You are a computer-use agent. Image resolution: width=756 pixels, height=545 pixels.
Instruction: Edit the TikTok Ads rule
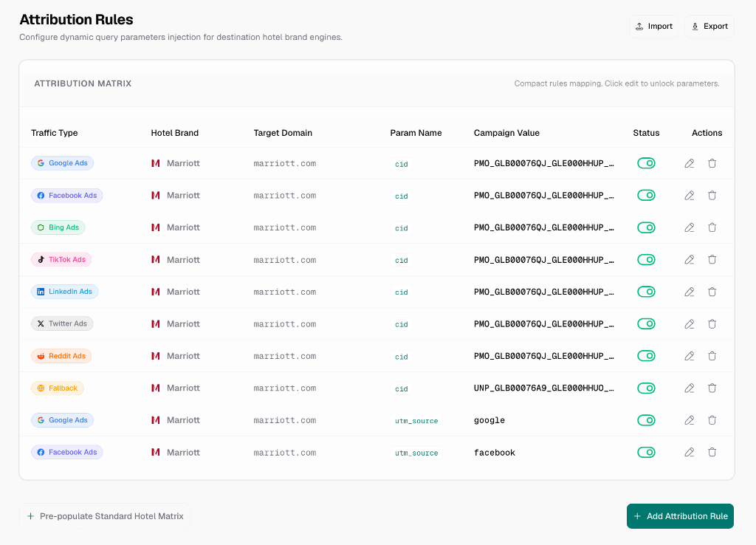point(690,259)
